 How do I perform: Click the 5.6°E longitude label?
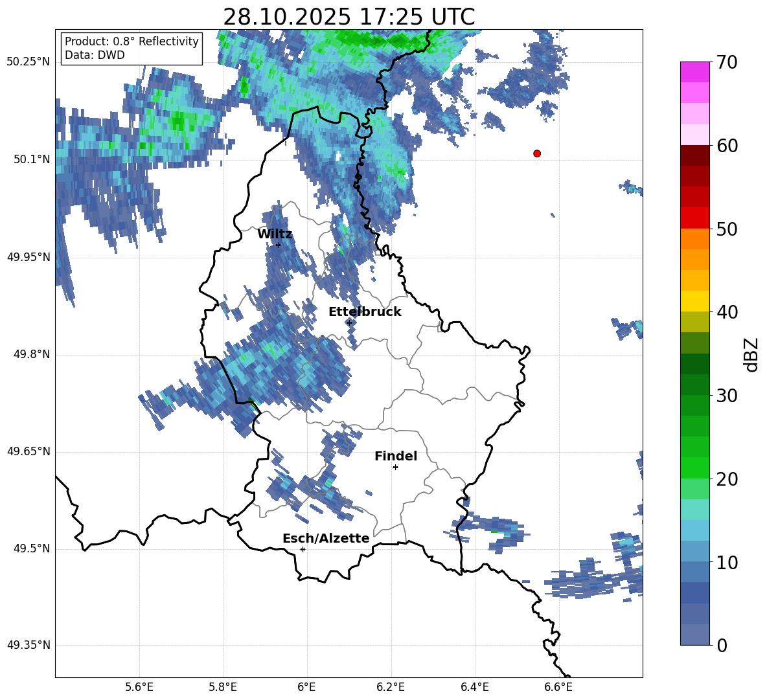(x=139, y=687)
